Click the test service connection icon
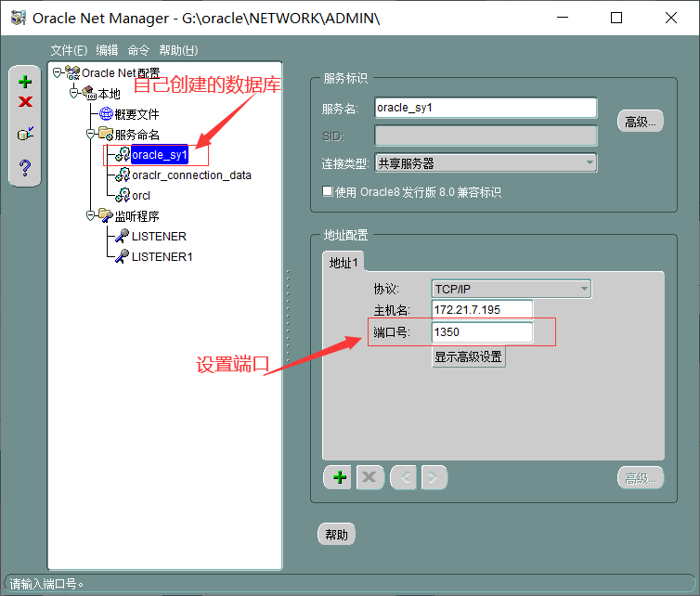This screenshot has width=700, height=596. [x=25, y=133]
